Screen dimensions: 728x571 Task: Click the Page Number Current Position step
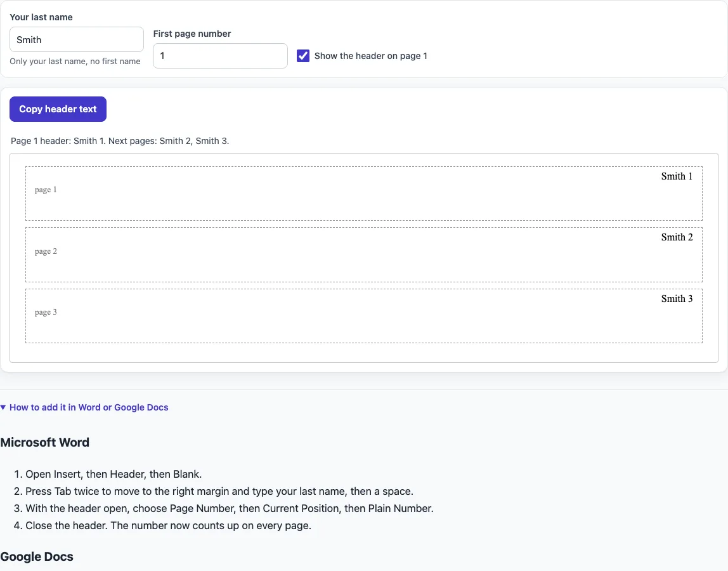pos(230,509)
